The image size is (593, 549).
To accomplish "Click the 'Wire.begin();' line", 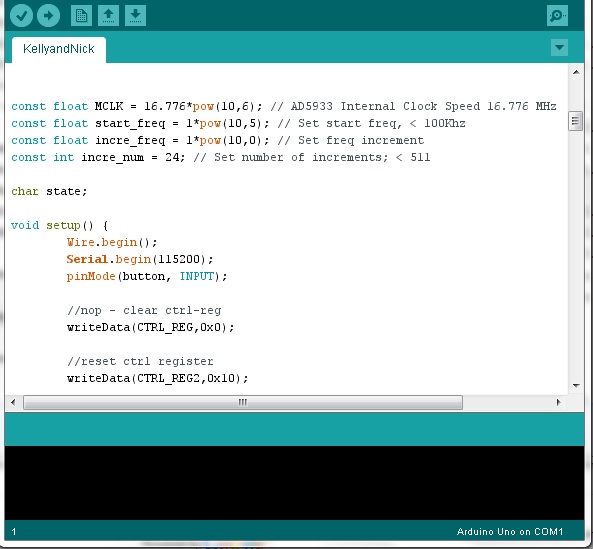I will [112, 242].
